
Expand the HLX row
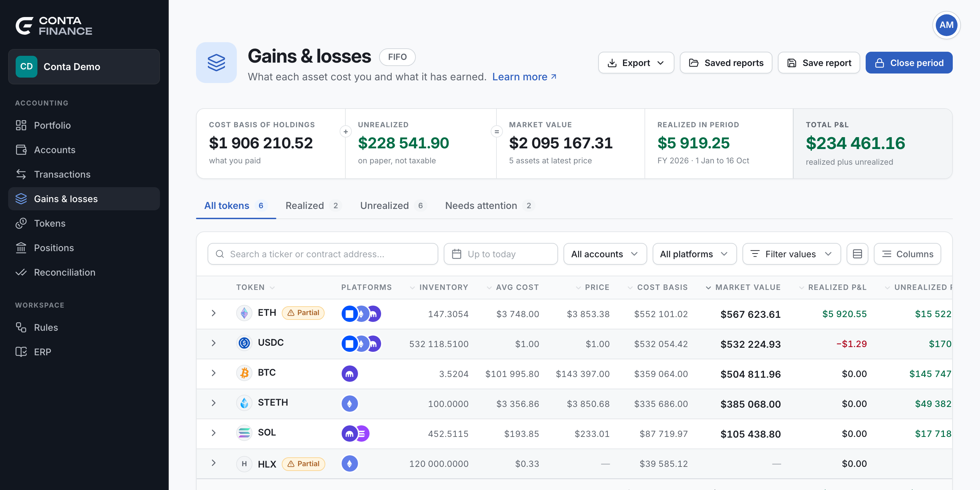pos(214,463)
